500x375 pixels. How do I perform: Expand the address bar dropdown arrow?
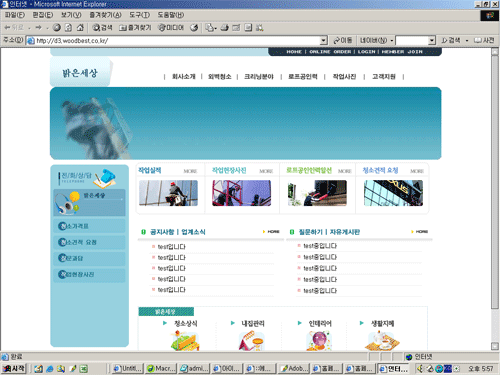point(323,41)
